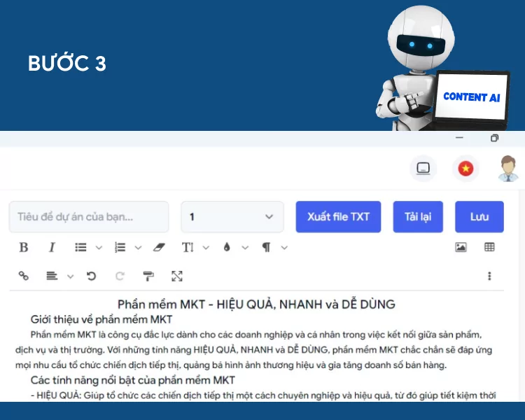Open bullet list style options

pos(99,248)
